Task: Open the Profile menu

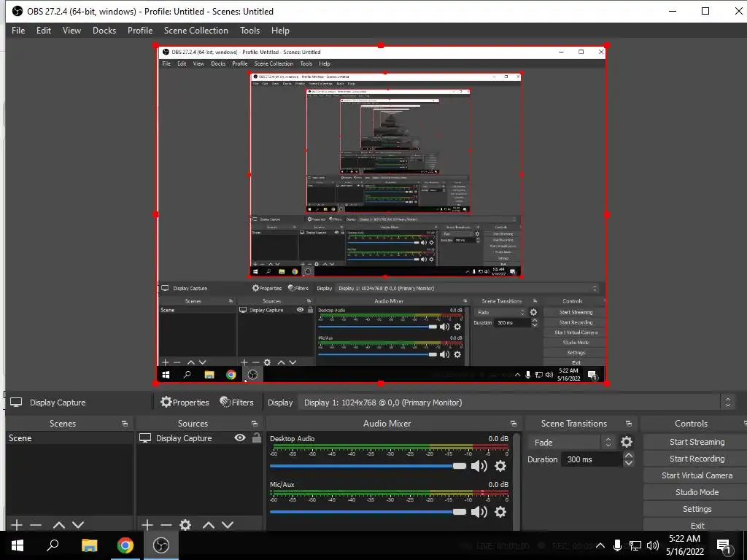Action: point(140,31)
